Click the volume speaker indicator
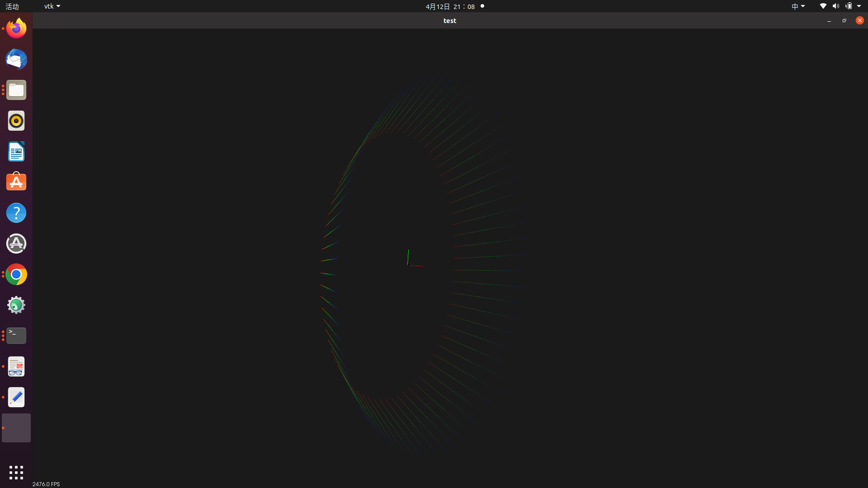This screenshot has height=488, width=868. click(x=835, y=6)
